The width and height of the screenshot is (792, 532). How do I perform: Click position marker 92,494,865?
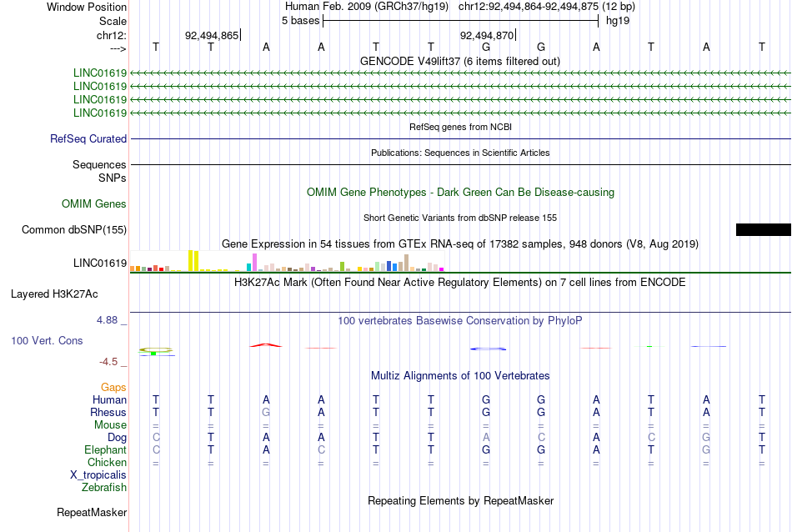tap(212, 35)
